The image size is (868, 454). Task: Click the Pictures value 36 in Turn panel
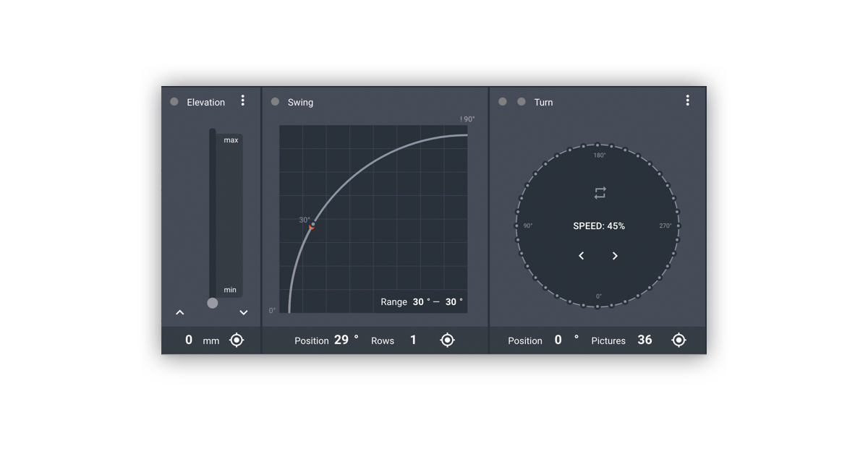point(644,340)
